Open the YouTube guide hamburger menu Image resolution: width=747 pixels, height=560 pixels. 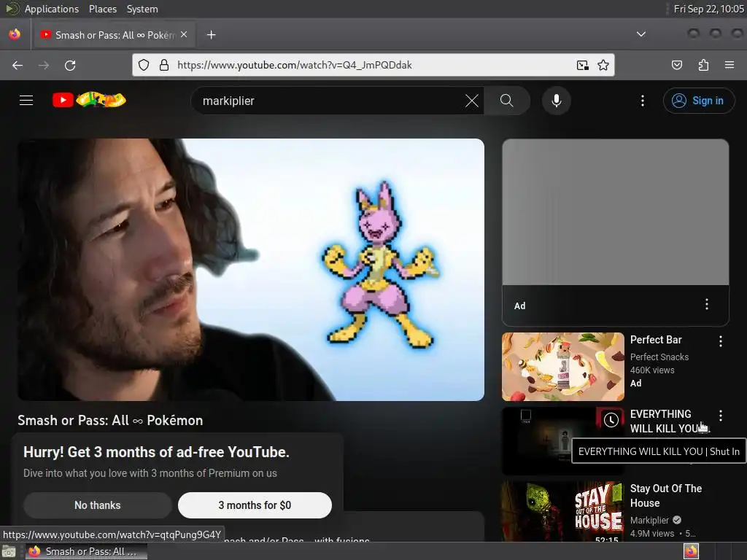[x=26, y=101]
